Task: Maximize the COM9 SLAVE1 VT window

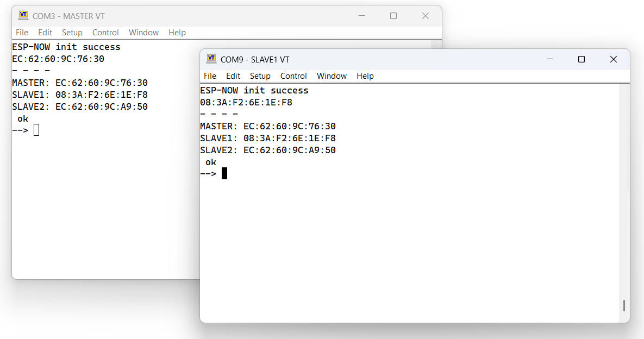Action: 582,59
